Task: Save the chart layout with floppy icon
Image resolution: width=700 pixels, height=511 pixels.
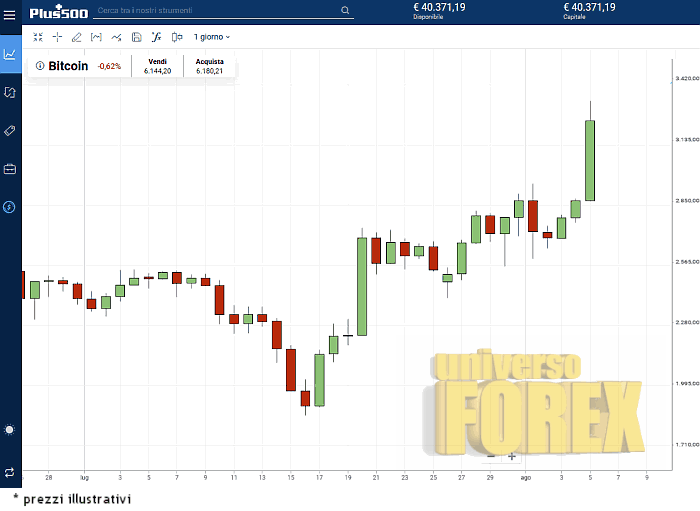Action: tap(136, 37)
